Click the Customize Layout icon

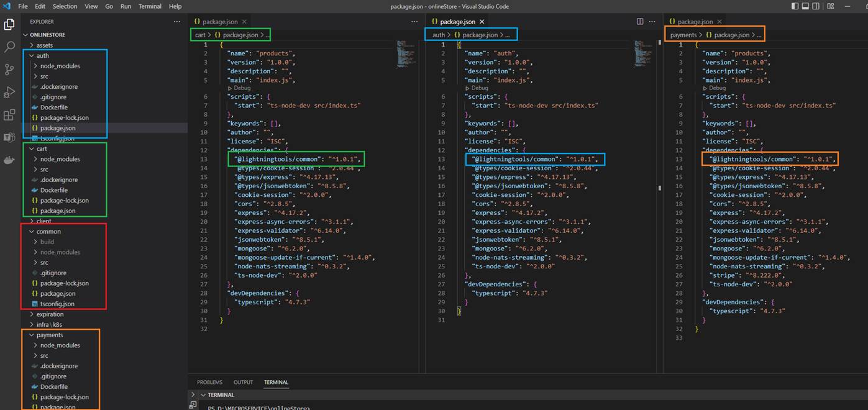(x=829, y=6)
